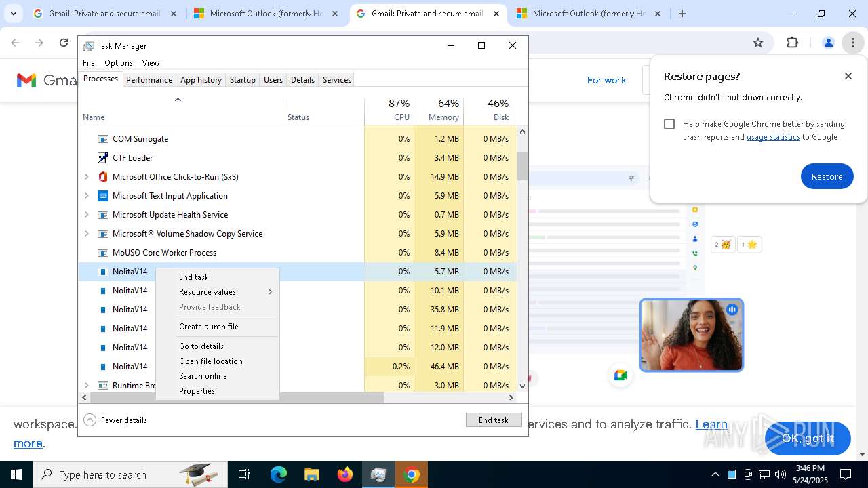Screen dimensions: 868x488
Task: Click the MoUSO Core Worker Process icon
Action: tap(103, 253)
